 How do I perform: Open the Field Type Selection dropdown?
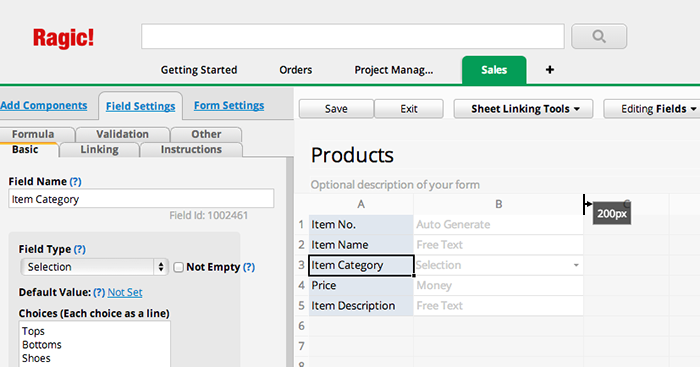point(94,267)
